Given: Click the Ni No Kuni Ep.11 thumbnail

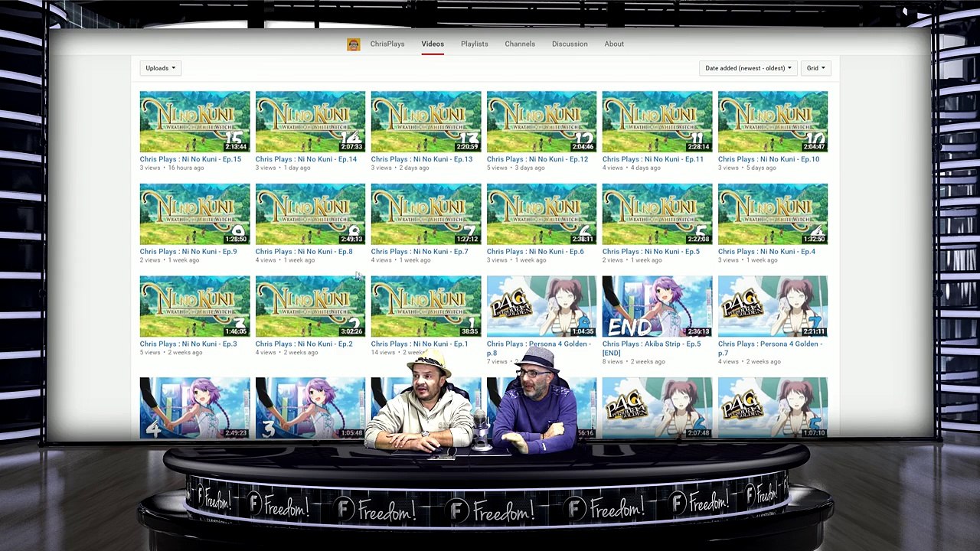Looking at the screenshot, I should pyautogui.click(x=657, y=122).
